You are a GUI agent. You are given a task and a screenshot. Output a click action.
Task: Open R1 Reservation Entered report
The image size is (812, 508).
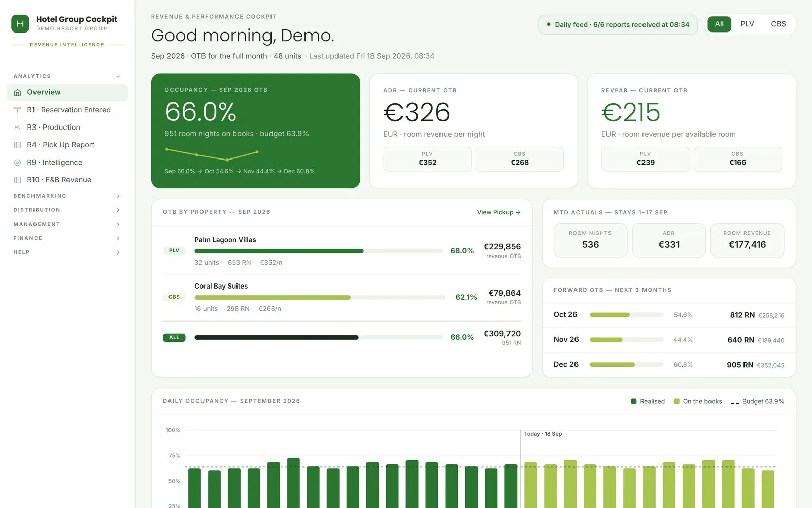[67, 110]
